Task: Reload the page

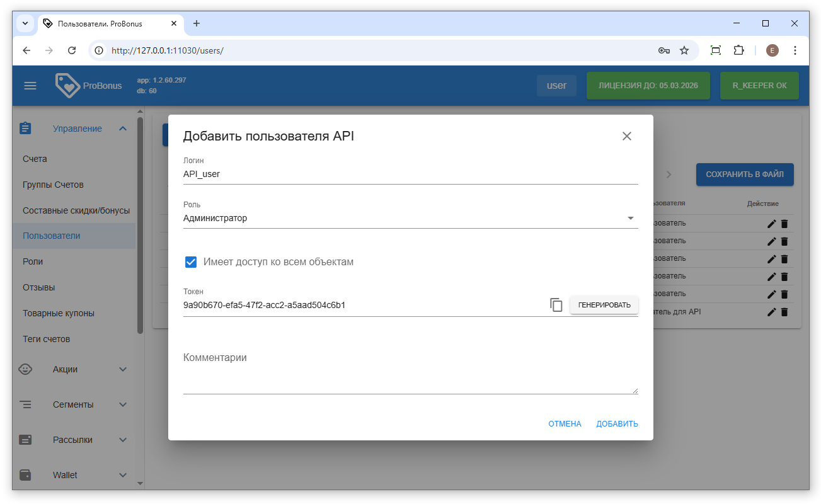Action: point(72,50)
